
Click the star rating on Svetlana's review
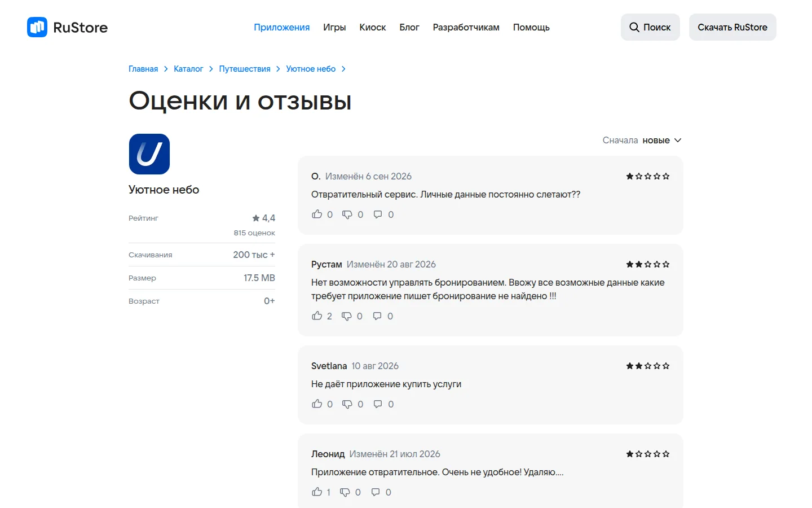pyautogui.click(x=648, y=366)
